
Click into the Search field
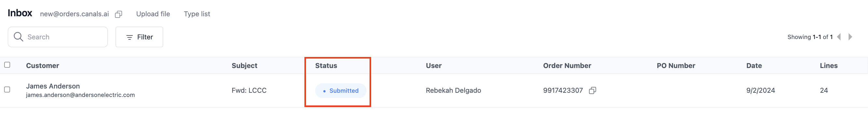coord(58,37)
